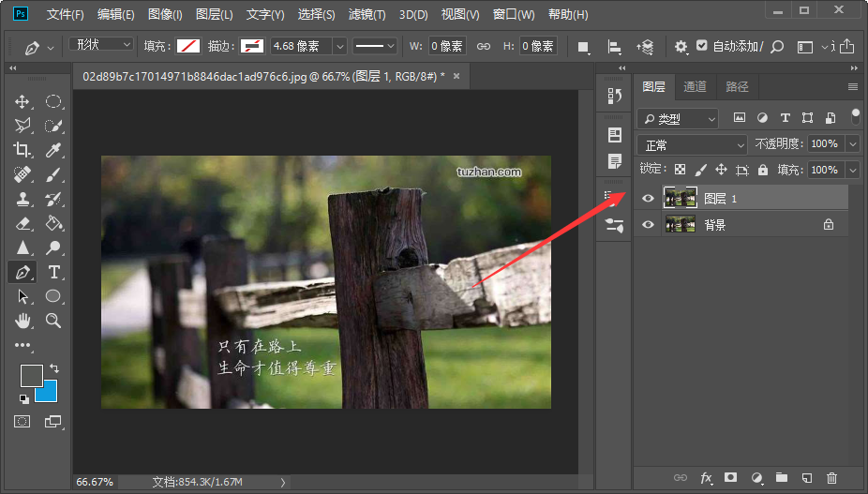The width and height of the screenshot is (868, 494).
Task: Click the delete layer trash icon
Action: pos(831,478)
